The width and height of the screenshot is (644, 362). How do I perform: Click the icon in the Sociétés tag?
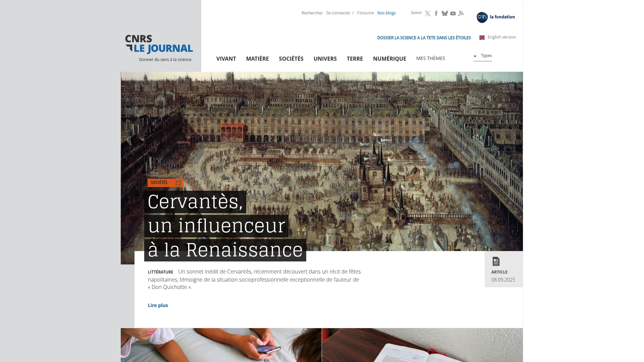178,183
